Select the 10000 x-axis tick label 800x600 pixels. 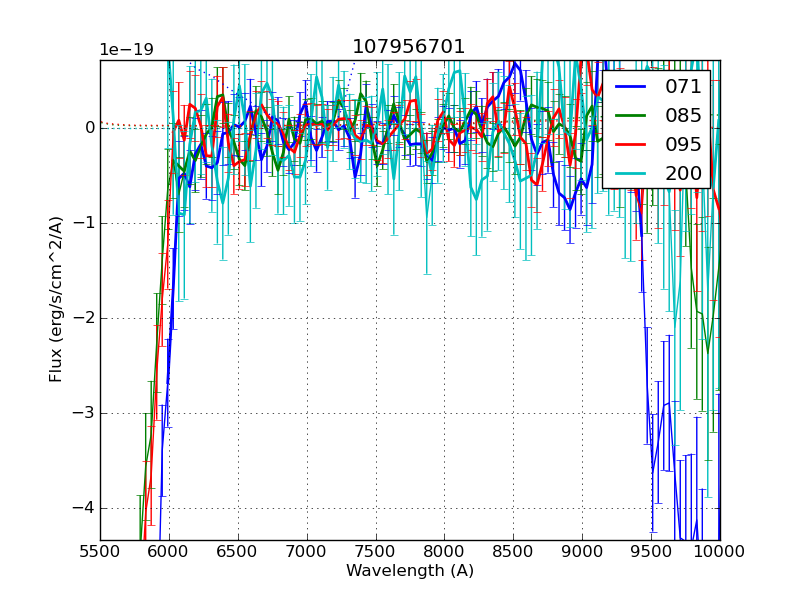point(719,551)
